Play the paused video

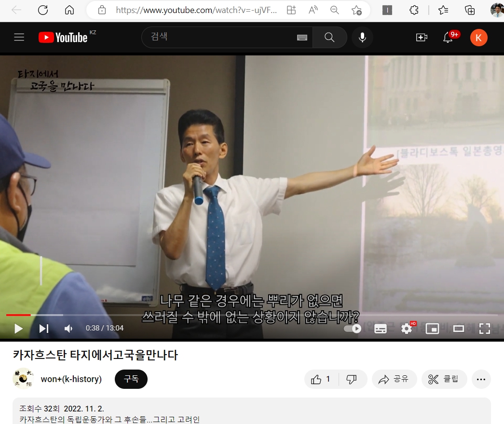point(19,328)
